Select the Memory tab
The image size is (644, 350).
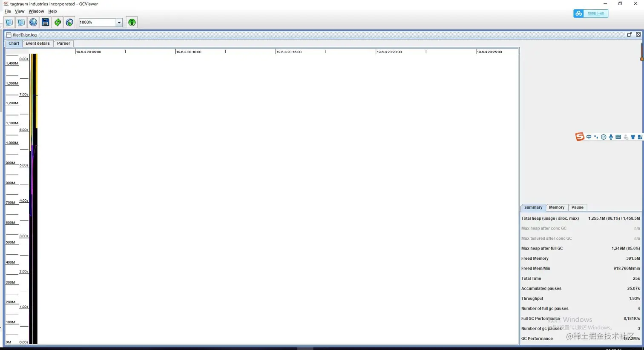tap(557, 207)
